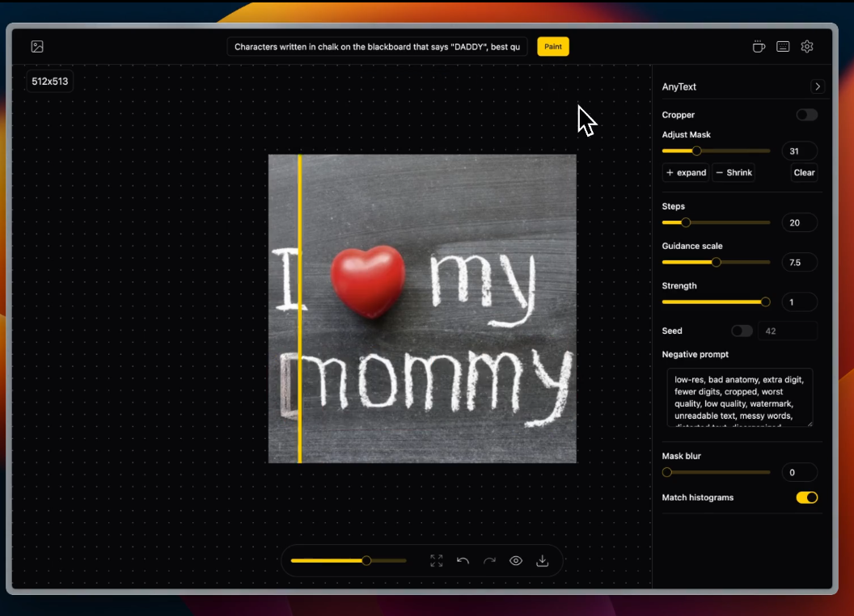Adjust the Steps slider
854x616 pixels.
716,222
